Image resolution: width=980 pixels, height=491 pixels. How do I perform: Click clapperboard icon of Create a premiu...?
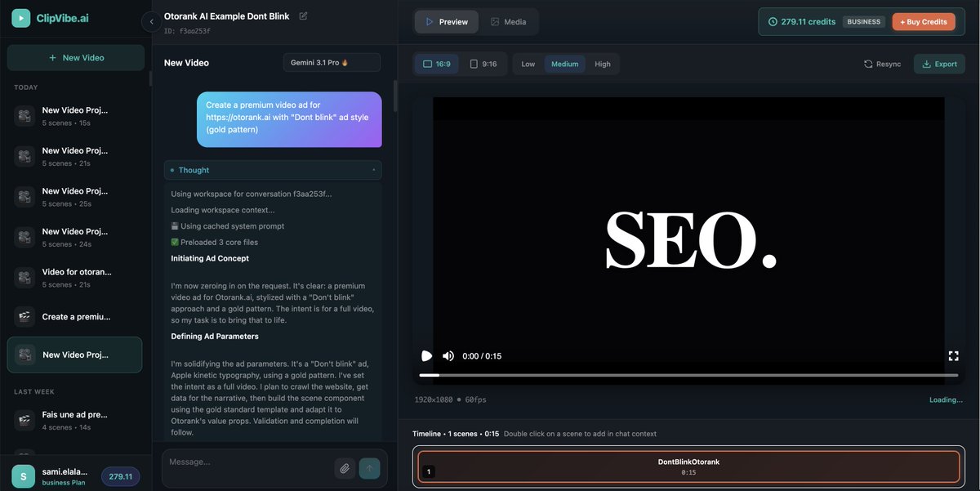coord(24,317)
